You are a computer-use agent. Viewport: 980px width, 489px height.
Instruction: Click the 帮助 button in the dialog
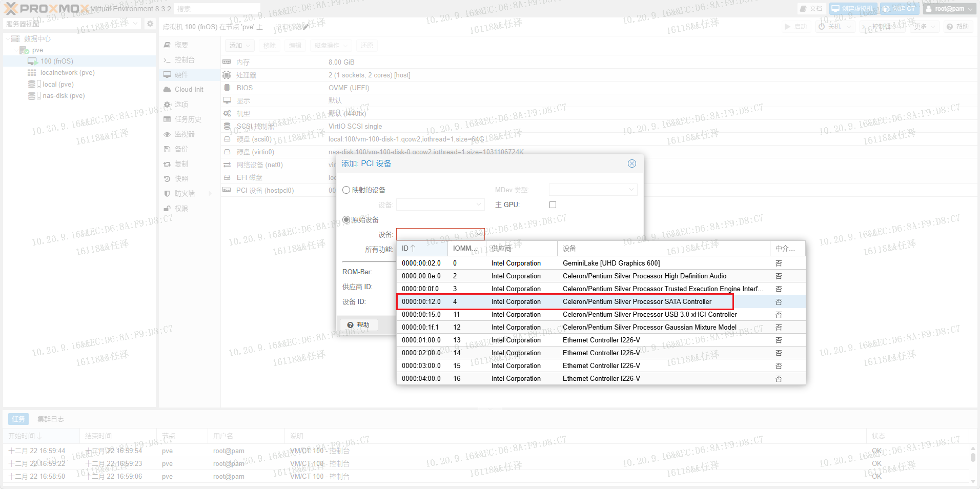359,325
